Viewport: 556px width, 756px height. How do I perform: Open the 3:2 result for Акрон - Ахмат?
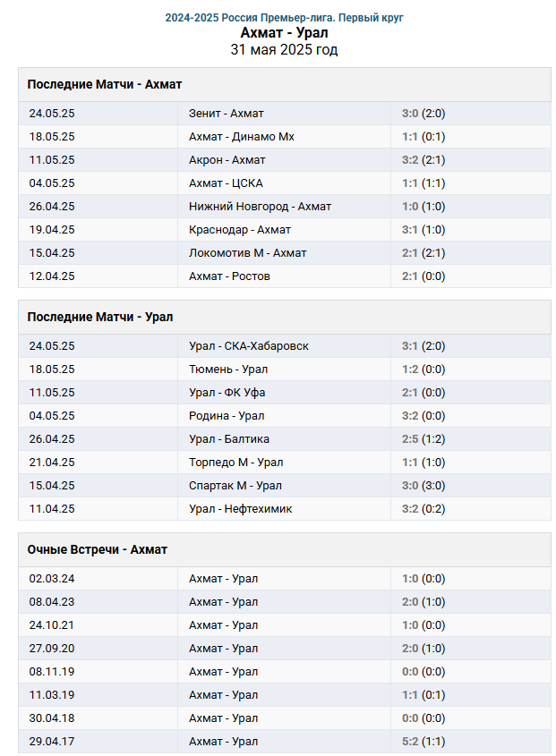tap(410, 159)
